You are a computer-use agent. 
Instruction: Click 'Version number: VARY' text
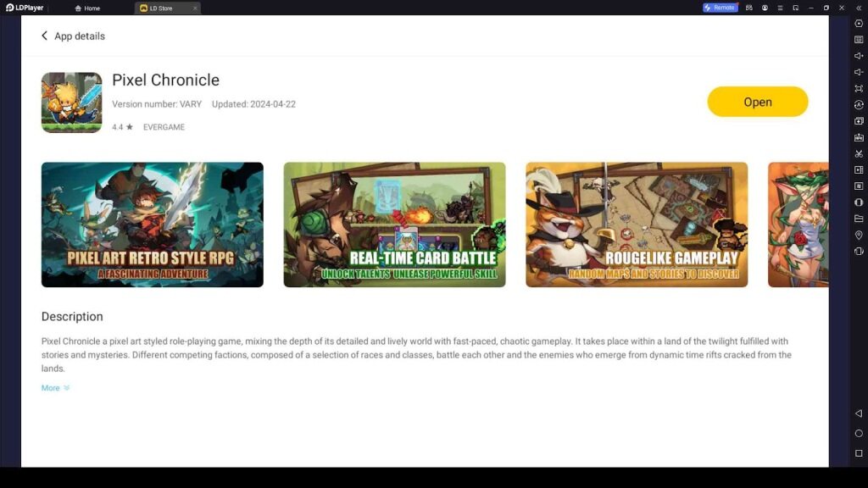(157, 104)
